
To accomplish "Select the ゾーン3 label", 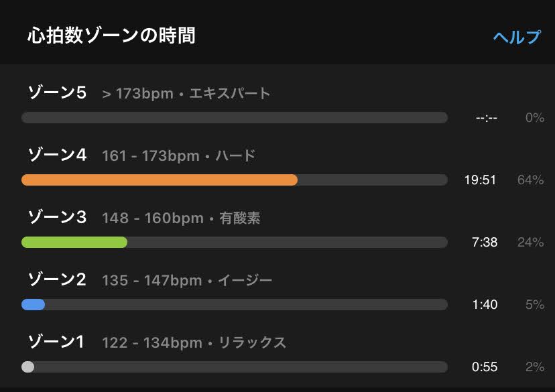I will (x=57, y=217).
